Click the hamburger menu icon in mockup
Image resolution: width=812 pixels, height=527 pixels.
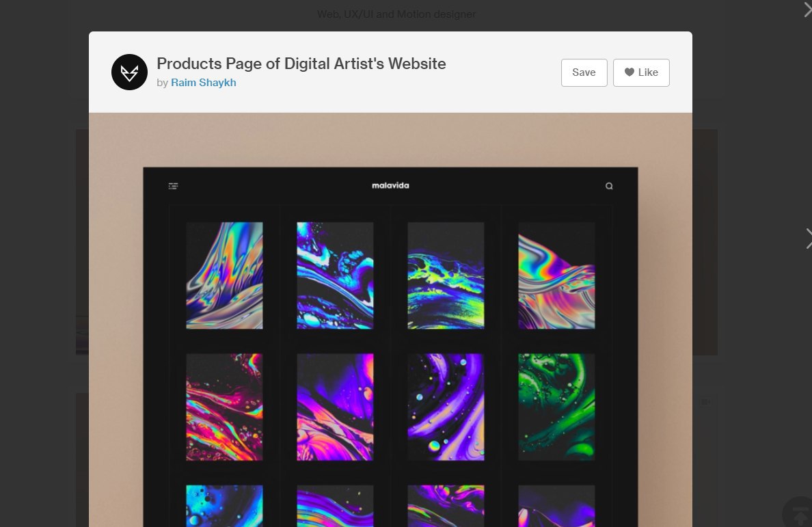click(x=174, y=186)
